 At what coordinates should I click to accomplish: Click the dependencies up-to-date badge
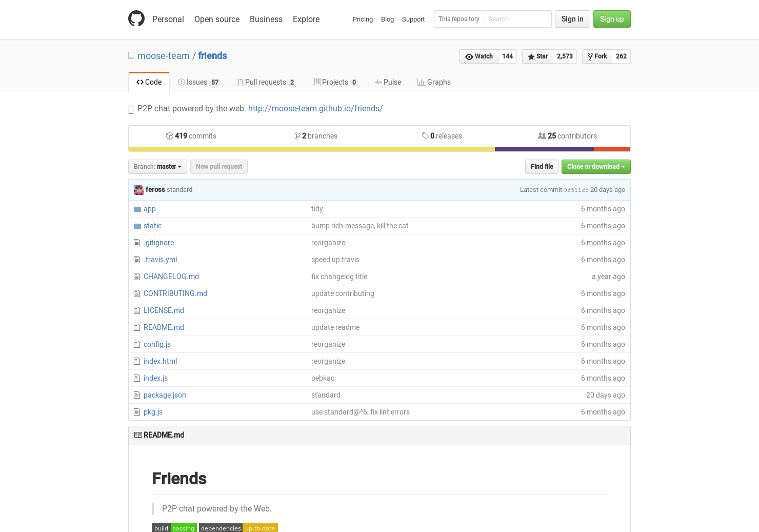coord(238,528)
